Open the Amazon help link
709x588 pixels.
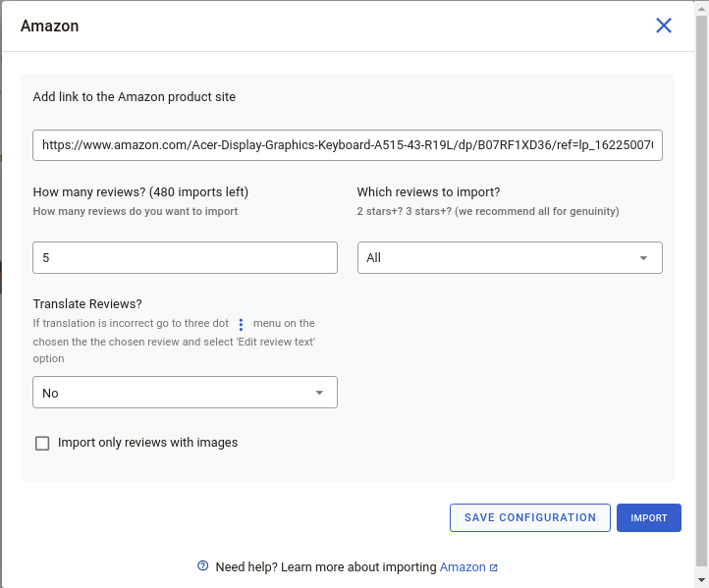(x=463, y=566)
